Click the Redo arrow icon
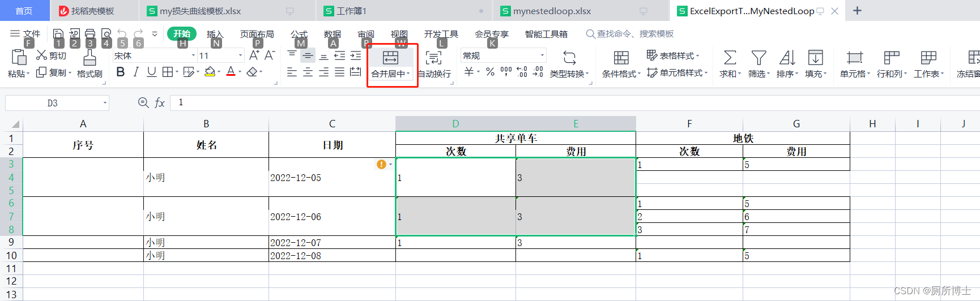 139,34
